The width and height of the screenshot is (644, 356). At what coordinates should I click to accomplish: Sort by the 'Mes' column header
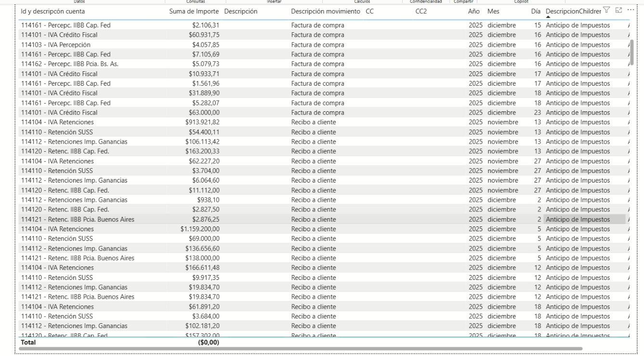493,11
